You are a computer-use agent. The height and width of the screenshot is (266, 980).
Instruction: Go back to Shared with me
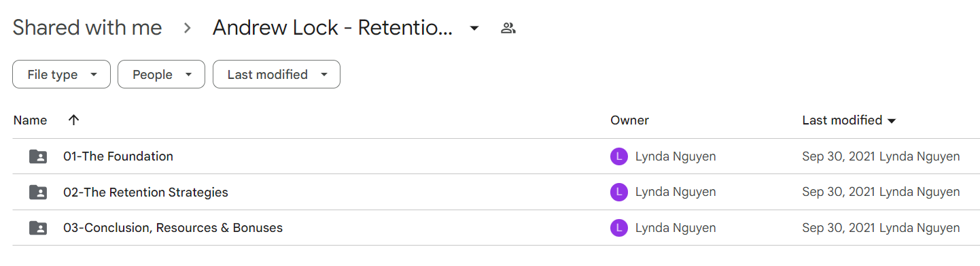(x=87, y=28)
